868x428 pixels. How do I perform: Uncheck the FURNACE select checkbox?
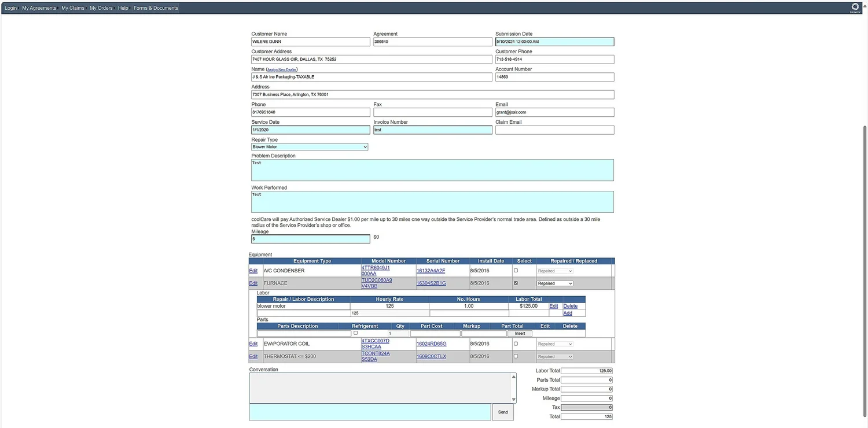515,283
